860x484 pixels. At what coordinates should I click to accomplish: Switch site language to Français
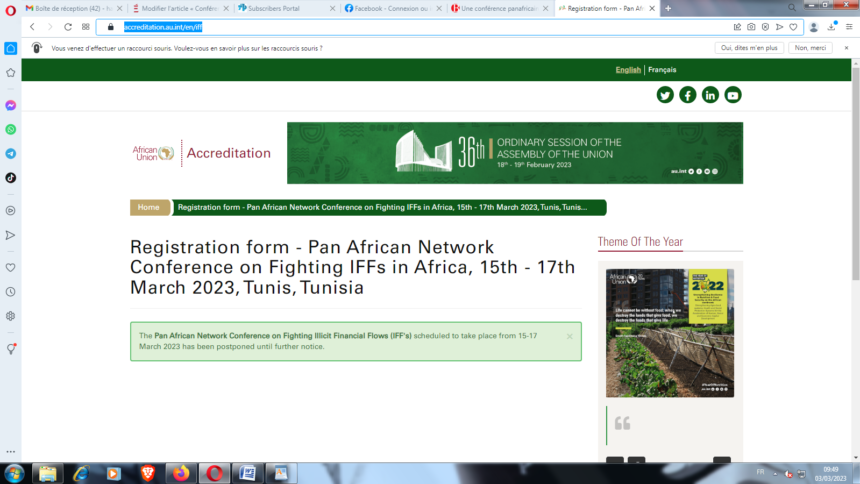(x=662, y=70)
